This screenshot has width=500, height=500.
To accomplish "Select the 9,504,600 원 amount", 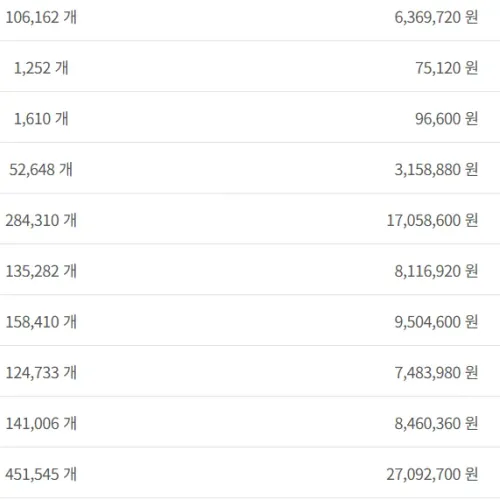I will (x=436, y=322).
